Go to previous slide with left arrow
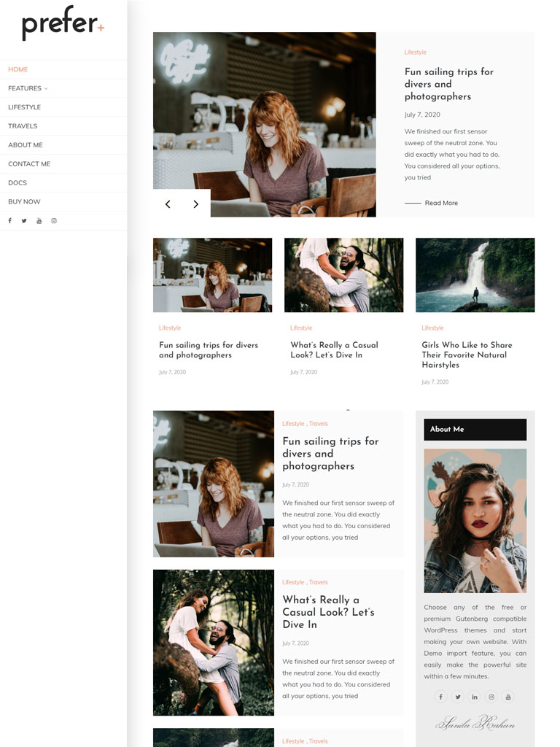This screenshot has width=560, height=747. (168, 204)
